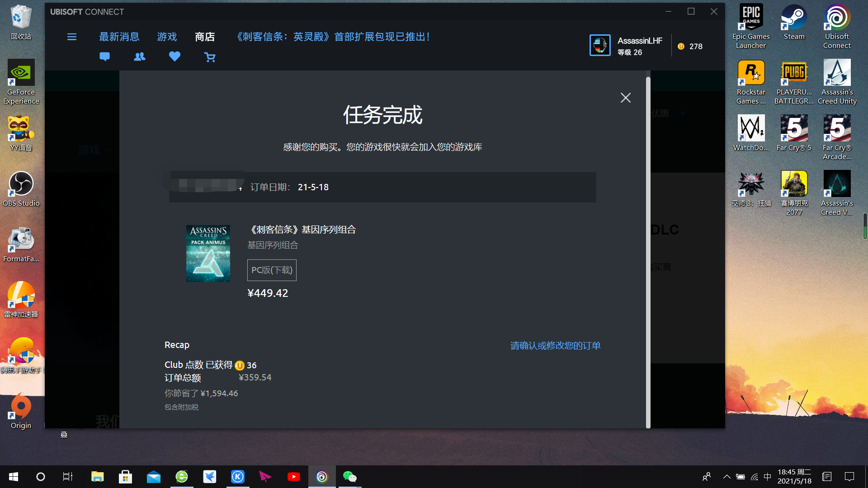Viewport: 868px width, 488px height.
Task: Open the Recycle Bin desktop icon
Action: point(21,23)
